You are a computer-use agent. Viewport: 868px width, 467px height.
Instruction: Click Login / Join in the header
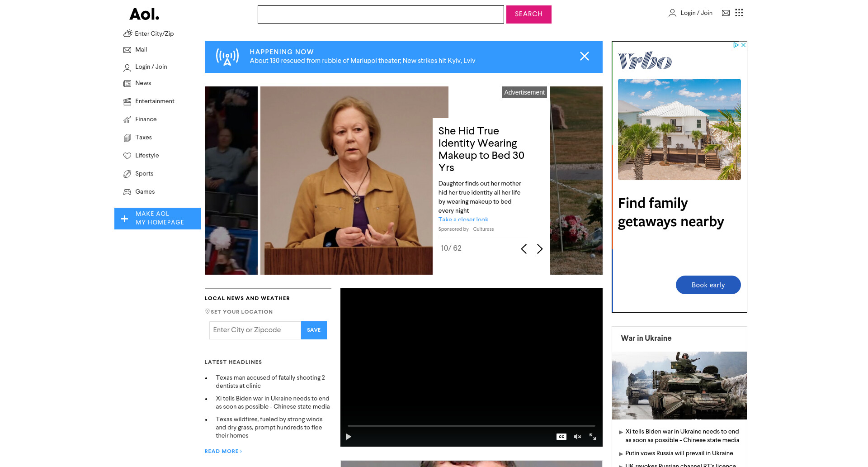(x=697, y=13)
